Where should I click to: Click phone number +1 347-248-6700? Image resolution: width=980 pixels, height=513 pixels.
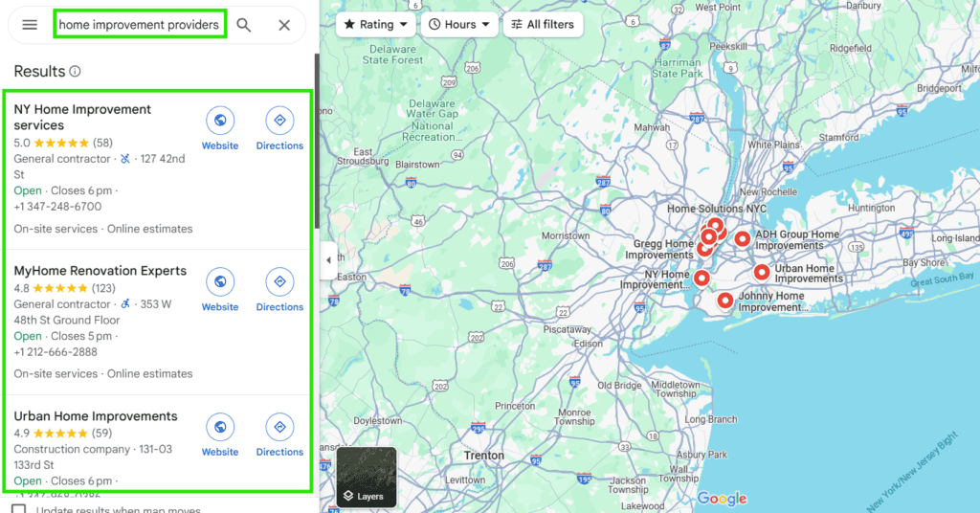tap(57, 206)
